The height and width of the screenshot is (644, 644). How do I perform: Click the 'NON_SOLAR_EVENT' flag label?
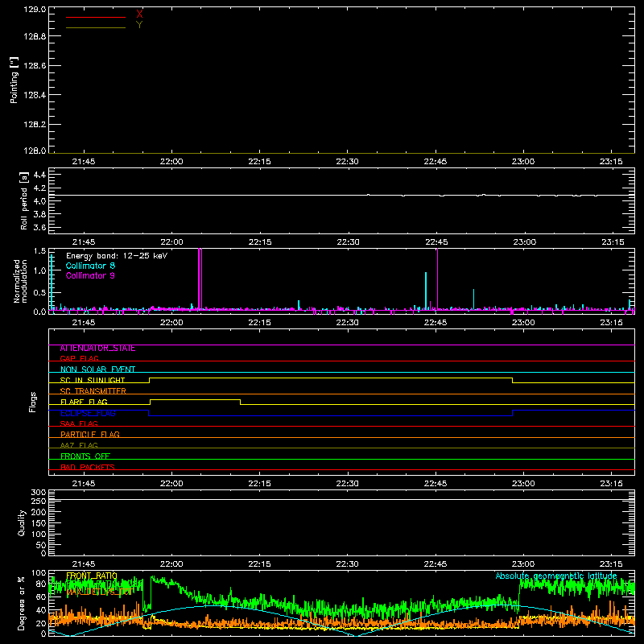point(97,369)
